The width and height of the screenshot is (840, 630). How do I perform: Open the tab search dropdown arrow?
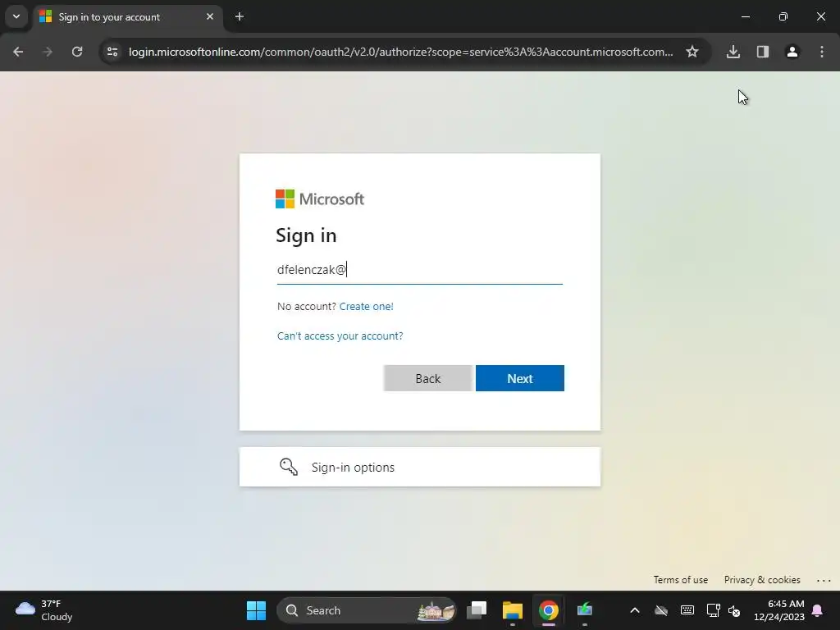tap(16, 16)
